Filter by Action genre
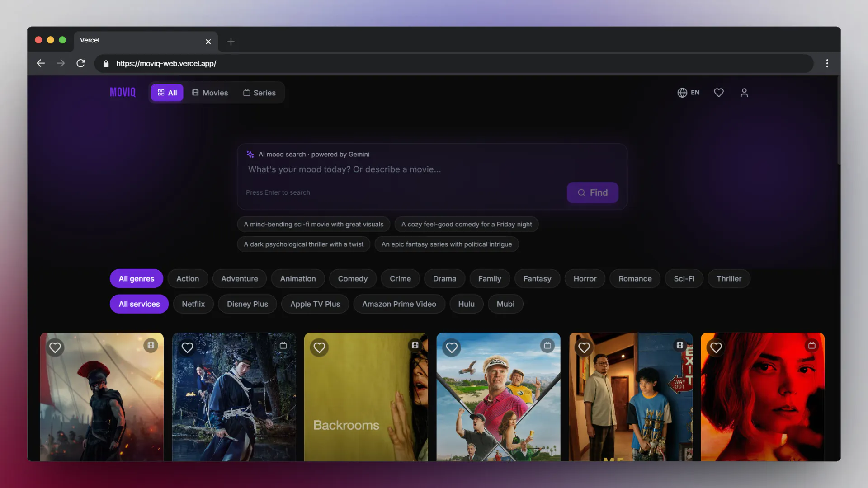This screenshot has width=868, height=488. [x=188, y=278]
